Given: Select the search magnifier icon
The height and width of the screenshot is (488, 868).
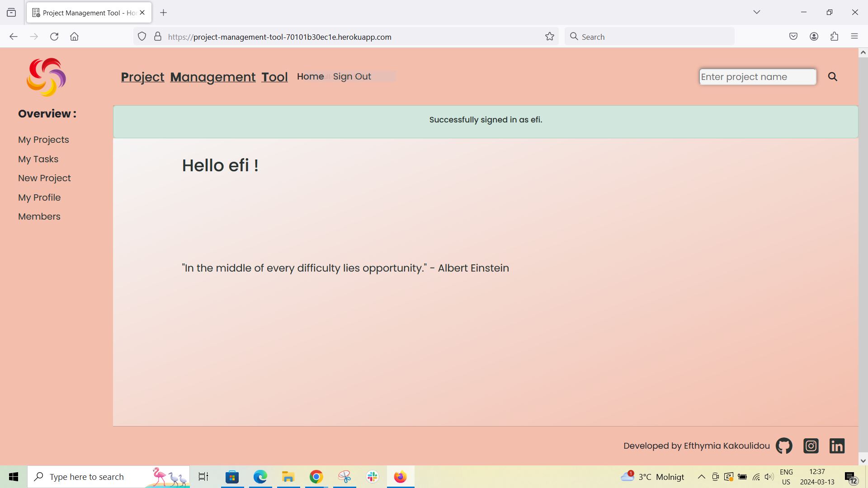Looking at the screenshot, I should pos(833,76).
